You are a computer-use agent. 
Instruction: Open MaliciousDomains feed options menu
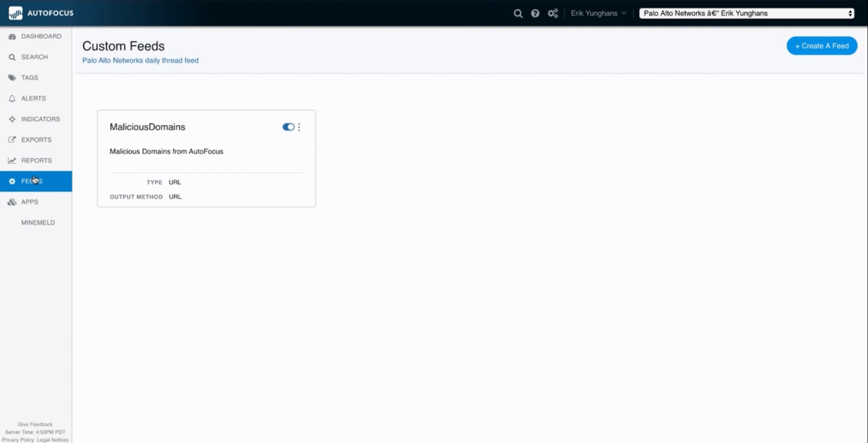[299, 127]
